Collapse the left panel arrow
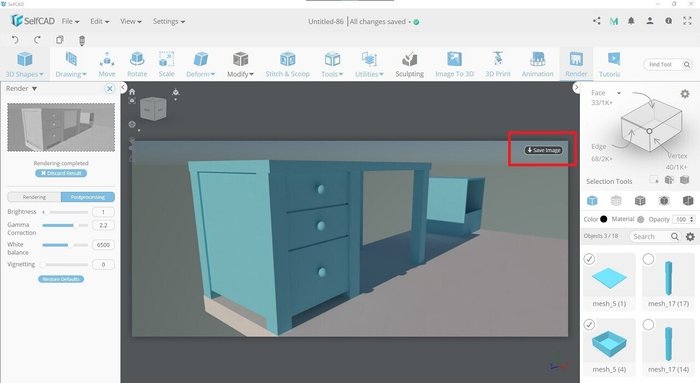Screen dimensions: 700x383 click(124, 88)
